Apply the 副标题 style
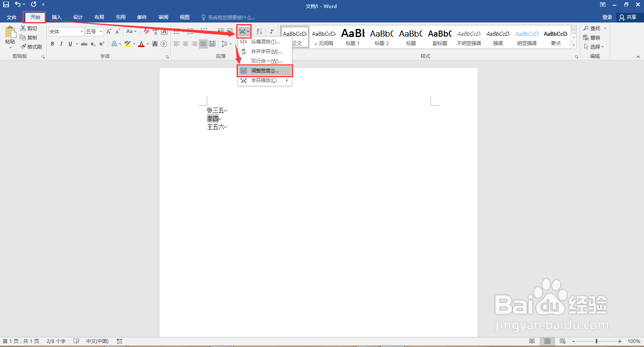Image resolution: width=644 pixels, height=347 pixels. click(440, 37)
